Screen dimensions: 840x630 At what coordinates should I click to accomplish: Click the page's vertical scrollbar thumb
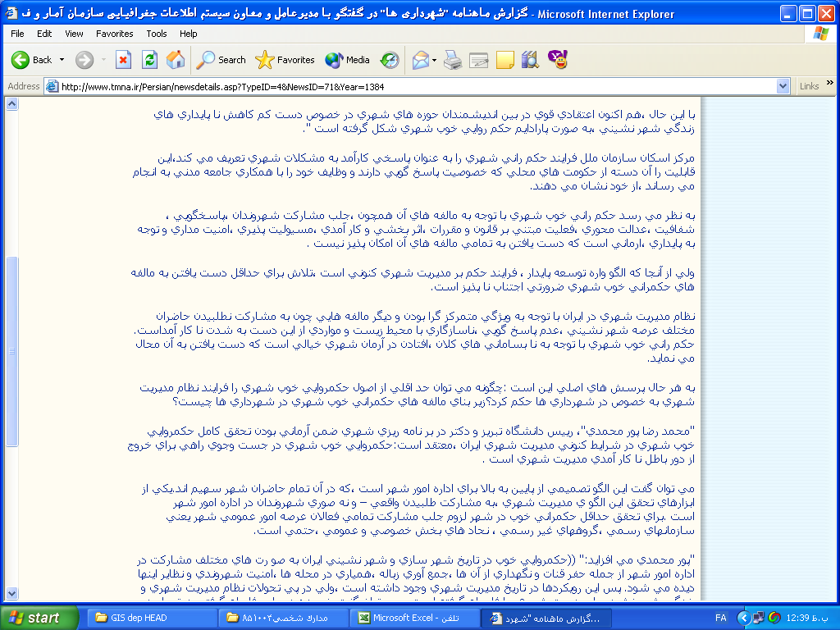(11, 351)
